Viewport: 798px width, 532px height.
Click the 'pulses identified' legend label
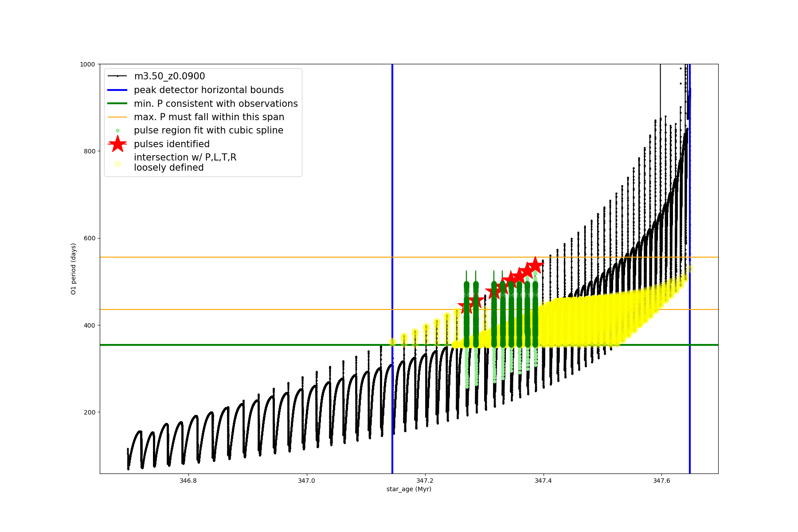(x=172, y=144)
